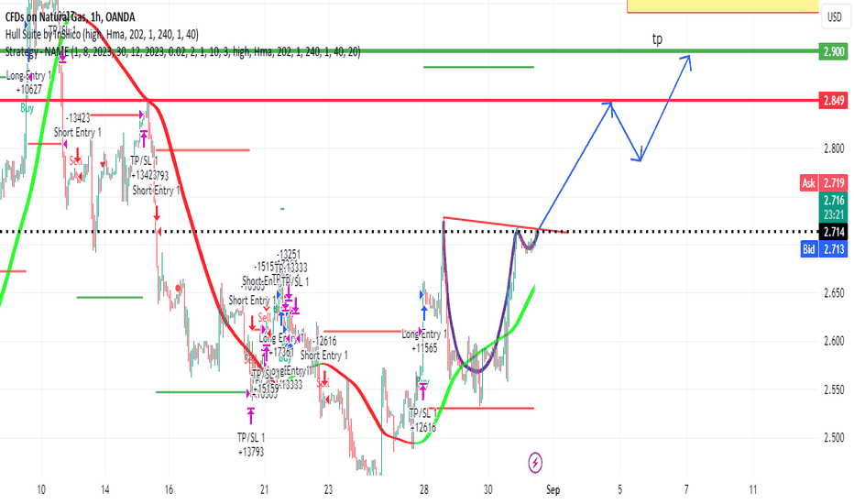Click the Long Entry 1 +11565 label
This screenshot has width=854, height=504.
tap(424, 341)
